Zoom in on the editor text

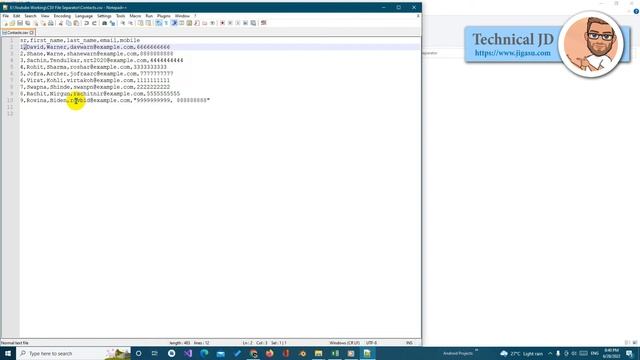(x=122, y=23)
